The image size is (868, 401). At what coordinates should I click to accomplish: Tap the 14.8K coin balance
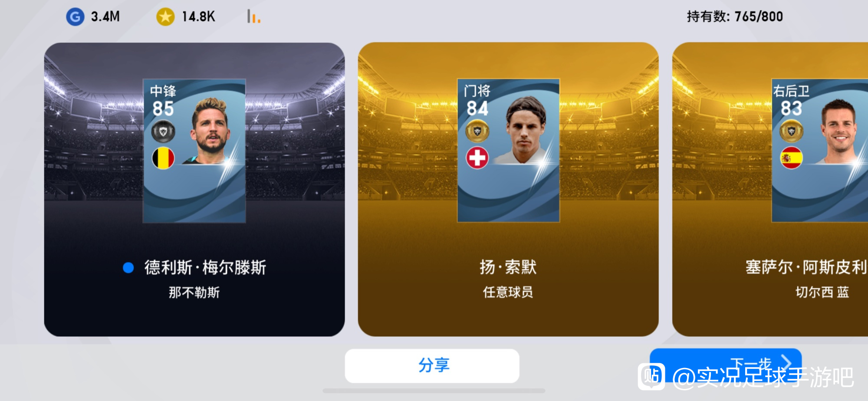[x=198, y=17]
